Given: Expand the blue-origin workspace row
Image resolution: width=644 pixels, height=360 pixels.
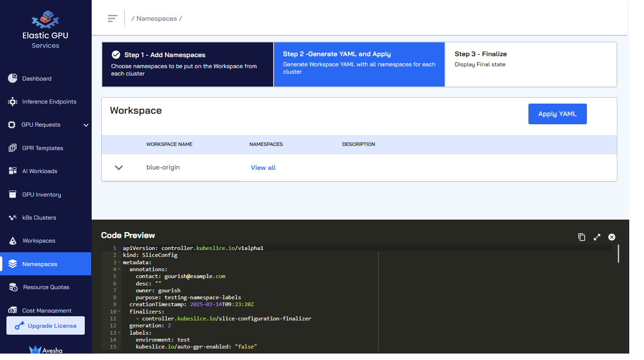Looking at the screenshot, I should pos(119,168).
